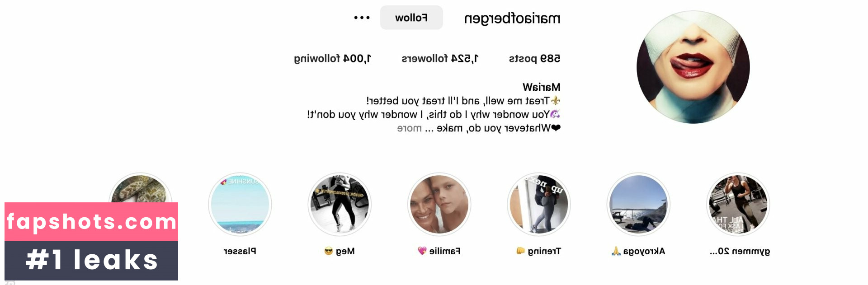Click the mariashfbergen username heading
The width and height of the screenshot is (868, 285).
click(x=512, y=19)
